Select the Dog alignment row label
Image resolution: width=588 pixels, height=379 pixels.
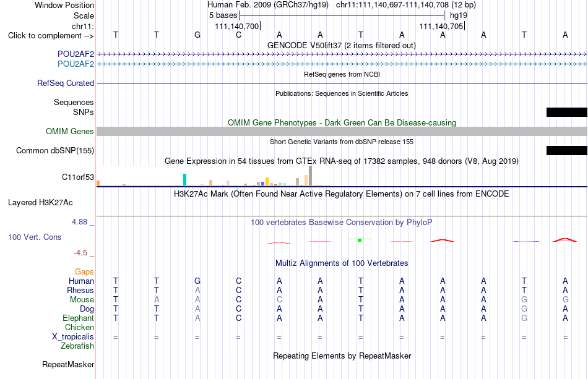pyautogui.click(x=87, y=309)
